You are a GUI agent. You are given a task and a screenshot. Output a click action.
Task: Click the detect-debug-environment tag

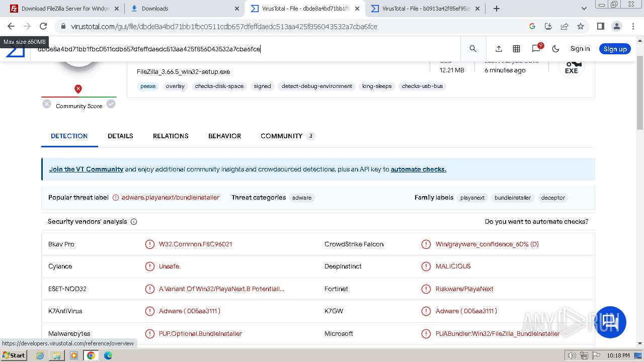click(x=317, y=86)
